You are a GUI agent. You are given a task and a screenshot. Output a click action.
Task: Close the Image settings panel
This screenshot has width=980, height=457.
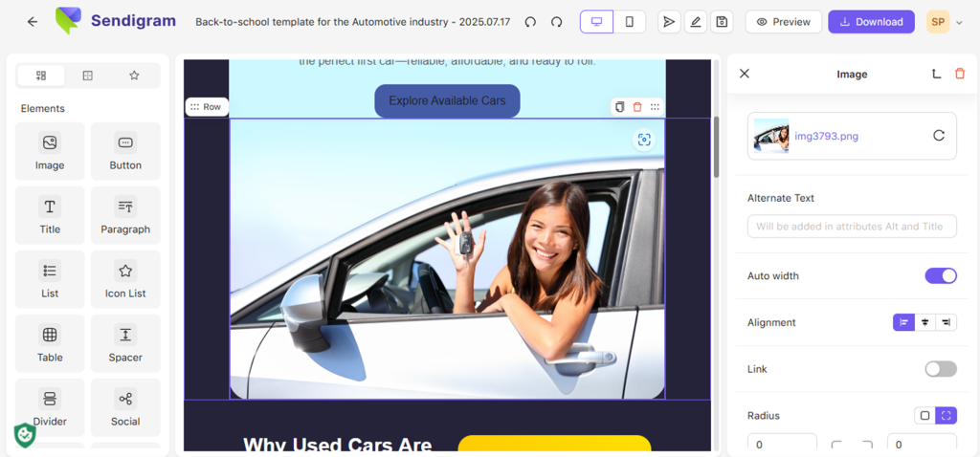coord(744,74)
